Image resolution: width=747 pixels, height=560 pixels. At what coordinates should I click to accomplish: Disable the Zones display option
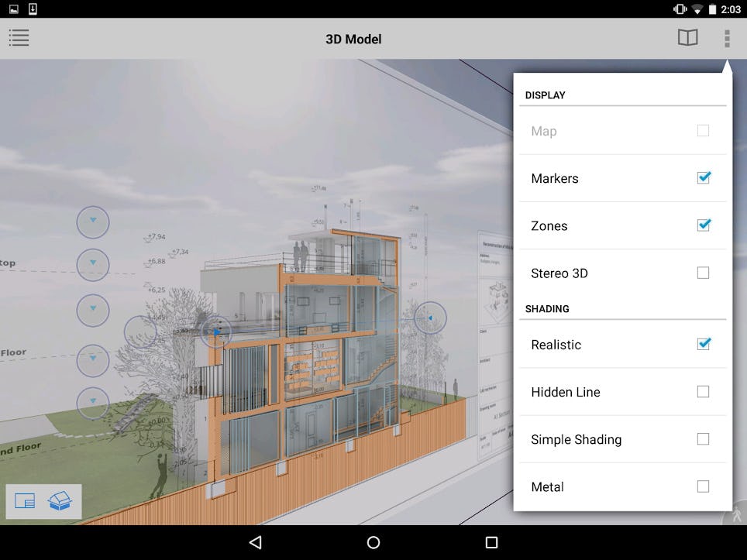point(703,225)
